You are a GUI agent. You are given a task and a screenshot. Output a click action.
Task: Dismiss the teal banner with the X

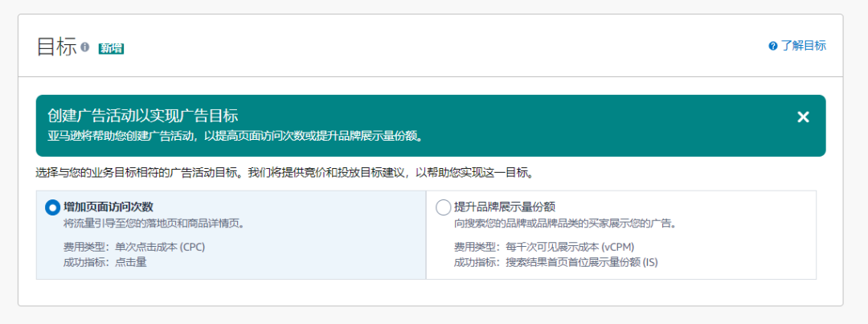(x=803, y=117)
